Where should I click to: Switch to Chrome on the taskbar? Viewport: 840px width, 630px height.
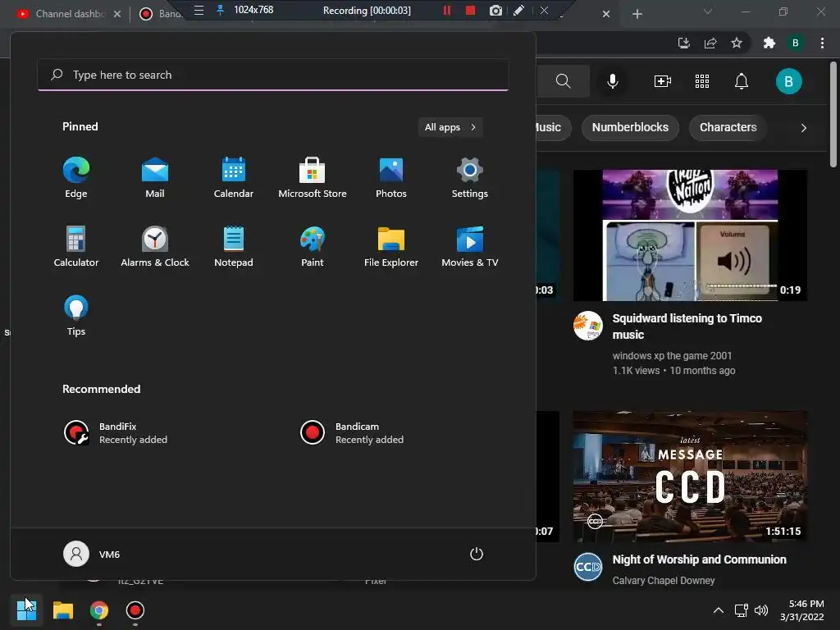pyautogui.click(x=99, y=610)
